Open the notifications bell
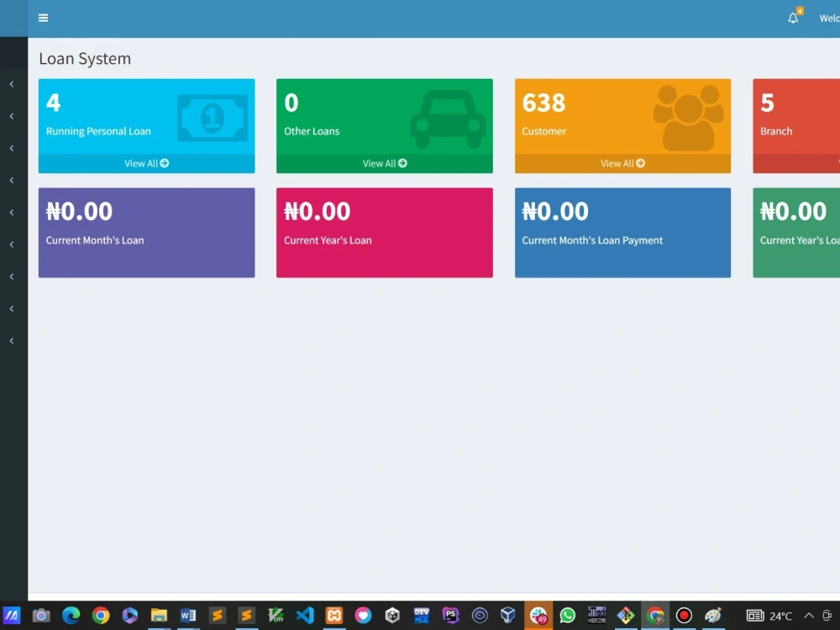 point(793,18)
